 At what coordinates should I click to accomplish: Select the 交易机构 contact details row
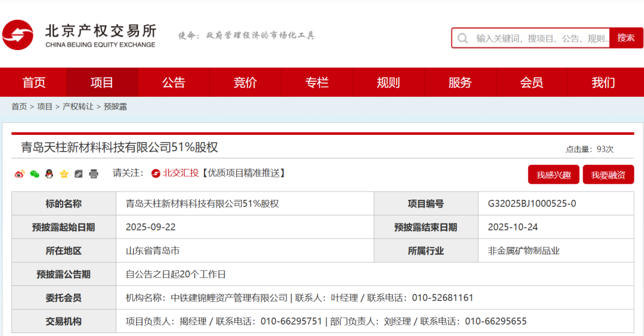tap(375, 321)
